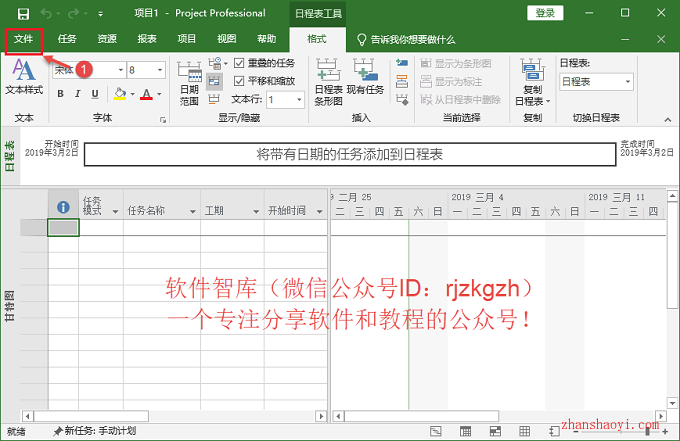680x441 pixels.
Task: Open 文本行 text lines dropdown
Action: click(x=299, y=100)
